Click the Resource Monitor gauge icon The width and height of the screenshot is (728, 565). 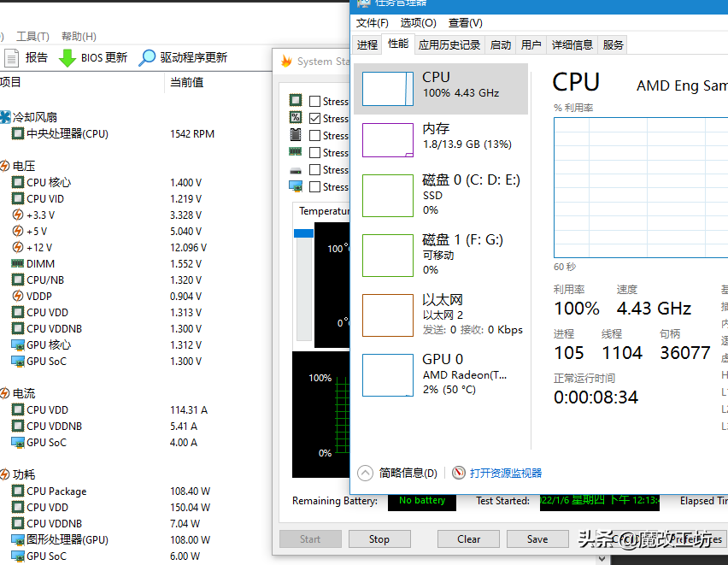[459, 473]
